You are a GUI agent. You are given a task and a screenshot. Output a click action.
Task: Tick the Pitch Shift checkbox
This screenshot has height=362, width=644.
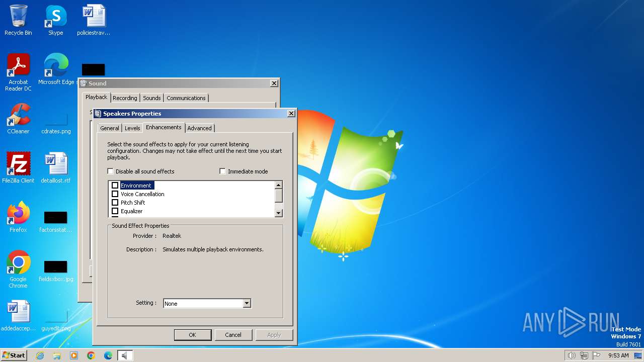click(115, 203)
